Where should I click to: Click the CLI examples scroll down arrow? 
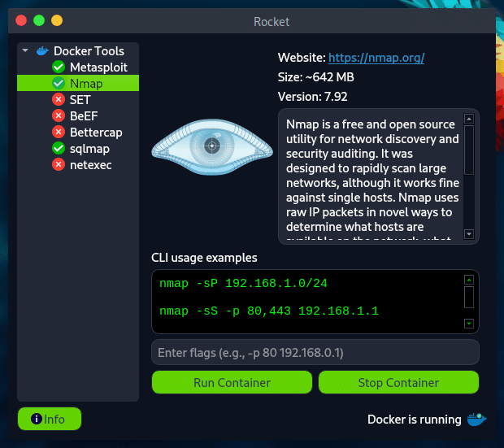click(x=469, y=324)
